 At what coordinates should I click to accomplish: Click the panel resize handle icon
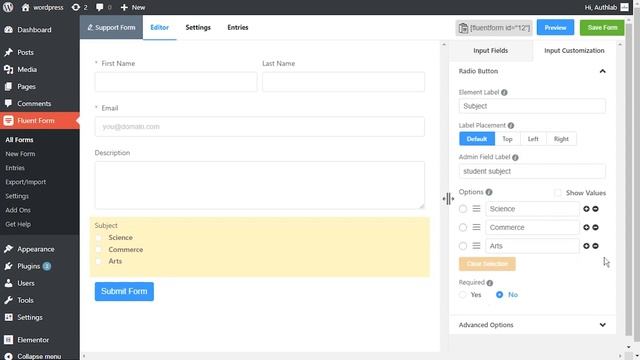click(x=448, y=199)
